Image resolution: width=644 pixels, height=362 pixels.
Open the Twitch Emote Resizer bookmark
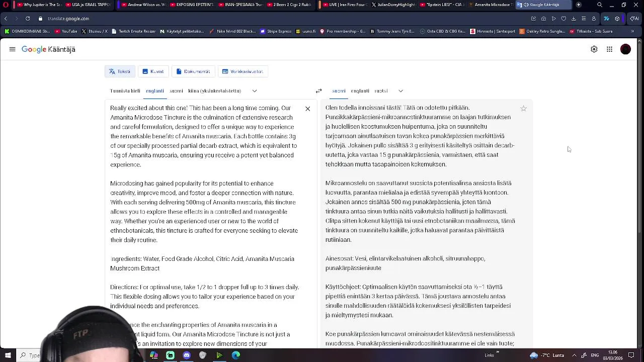[x=133, y=31]
